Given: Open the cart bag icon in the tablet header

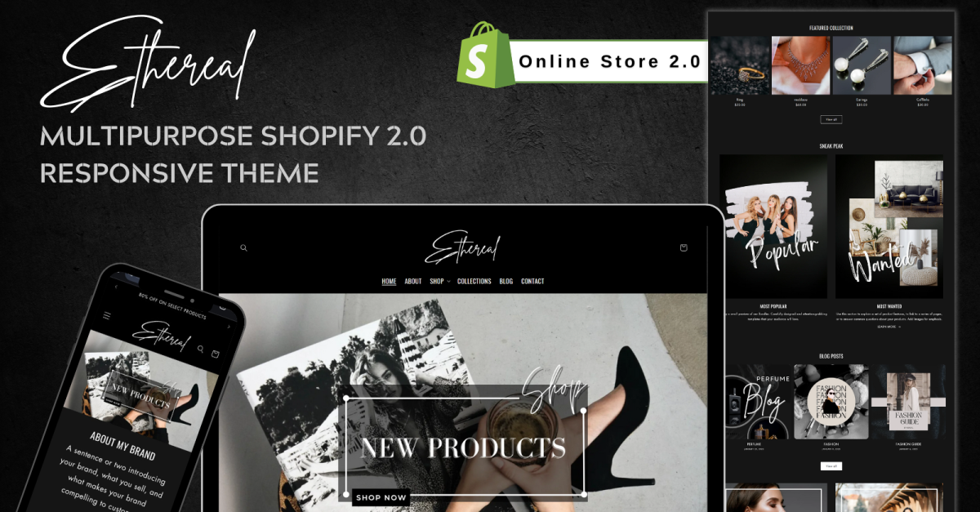Looking at the screenshot, I should [684, 247].
